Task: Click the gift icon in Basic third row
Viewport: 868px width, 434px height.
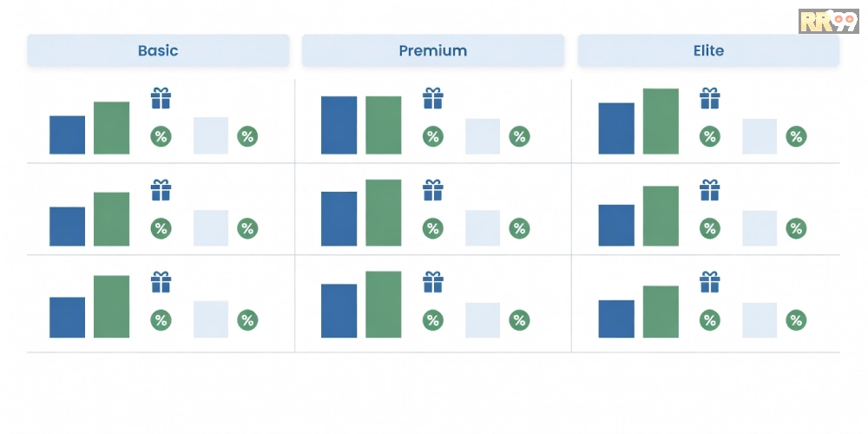Action: click(x=161, y=282)
